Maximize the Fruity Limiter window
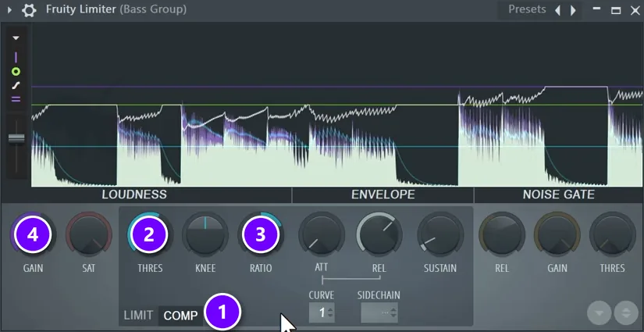 coord(616,10)
